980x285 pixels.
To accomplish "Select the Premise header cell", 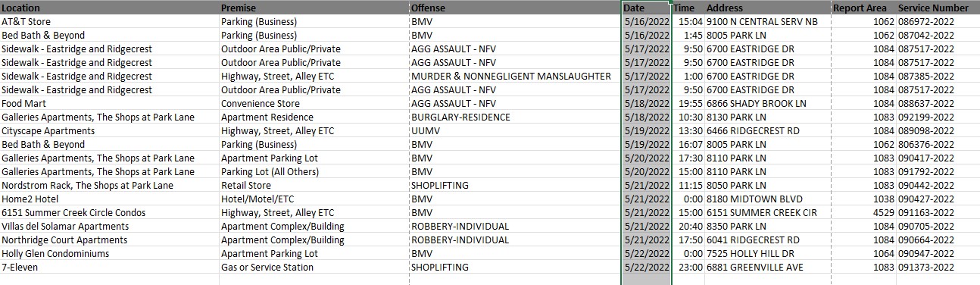I will [314, 8].
